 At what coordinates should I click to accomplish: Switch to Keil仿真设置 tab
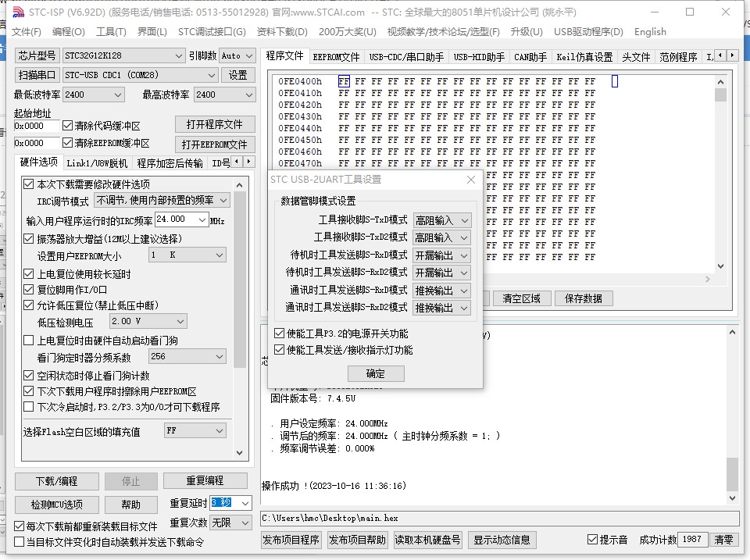click(584, 57)
